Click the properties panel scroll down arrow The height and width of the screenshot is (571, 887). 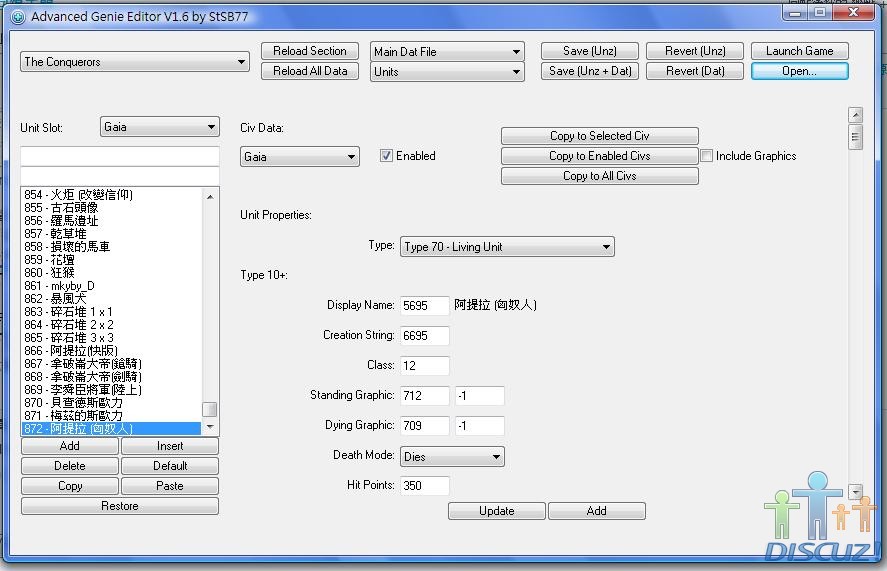click(855, 491)
